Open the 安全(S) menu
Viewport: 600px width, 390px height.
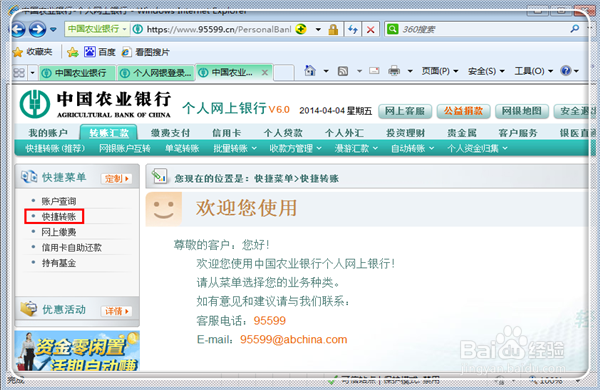click(x=486, y=71)
